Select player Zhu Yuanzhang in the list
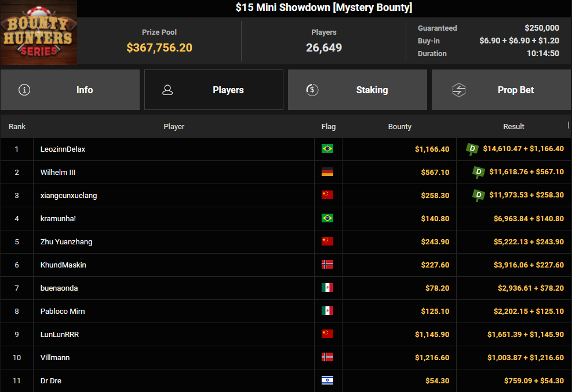The width and height of the screenshot is (572, 392). coord(66,241)
